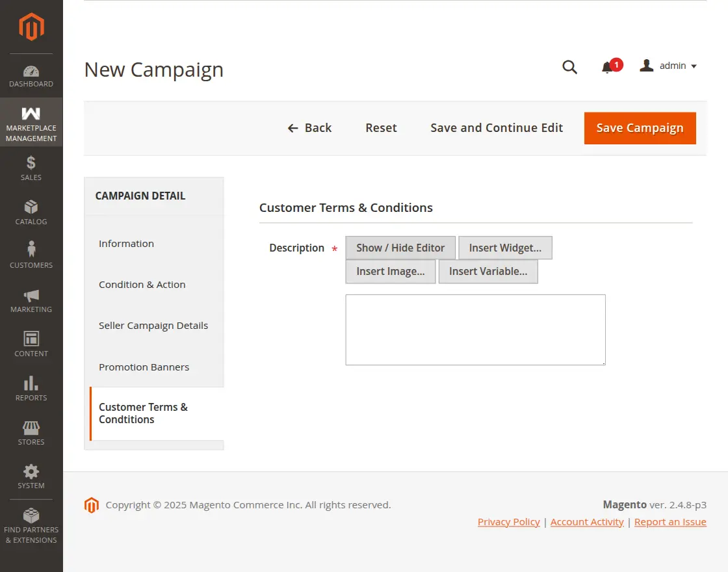Open the Content sidebar section
728x572 pixels.
coord(31,343)
